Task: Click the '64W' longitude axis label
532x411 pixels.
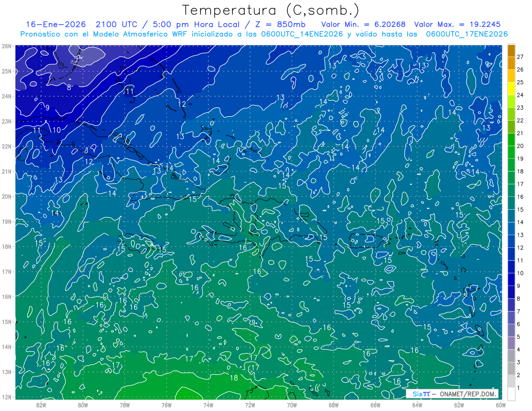Action: pyautogui.click(x=417, y=404)
